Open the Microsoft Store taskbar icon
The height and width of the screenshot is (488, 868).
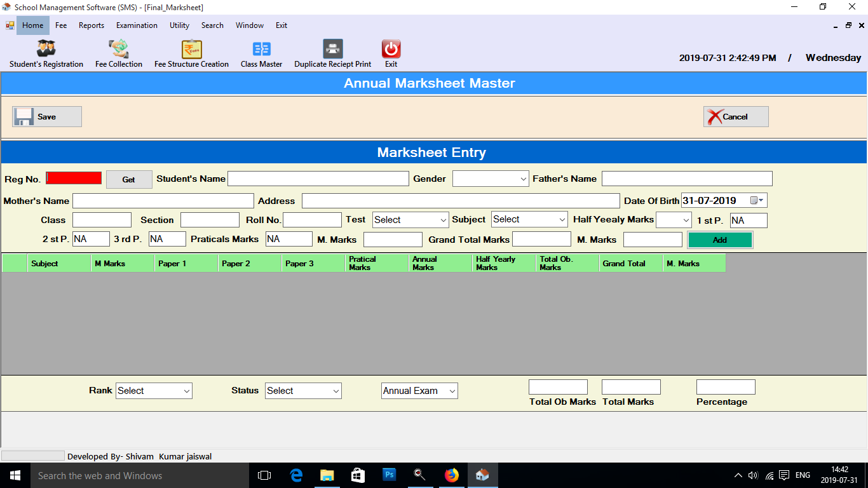tap(358, 475)
